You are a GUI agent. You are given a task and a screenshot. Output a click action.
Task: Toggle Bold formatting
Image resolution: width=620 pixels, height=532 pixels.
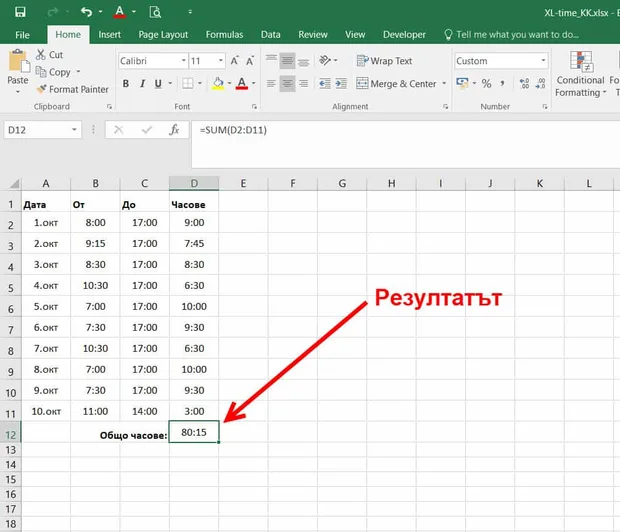(x=126, y=83)
